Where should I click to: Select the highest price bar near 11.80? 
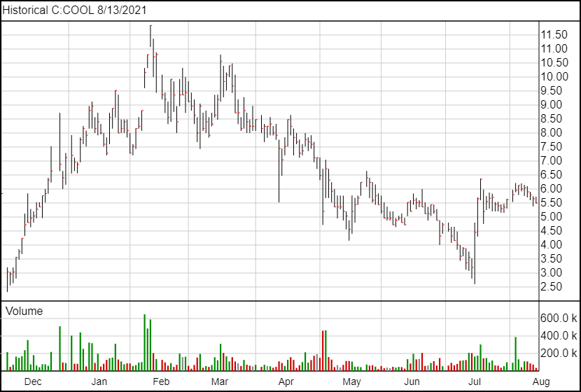(150, 36)
